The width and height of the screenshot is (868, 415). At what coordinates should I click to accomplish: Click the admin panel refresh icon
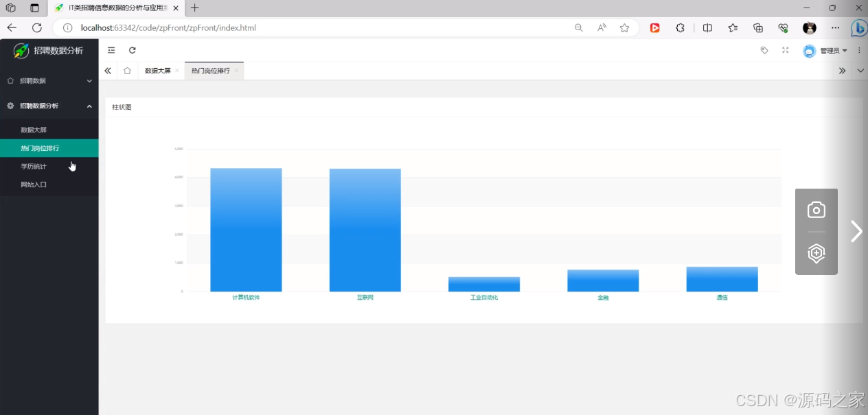[133, 50]
